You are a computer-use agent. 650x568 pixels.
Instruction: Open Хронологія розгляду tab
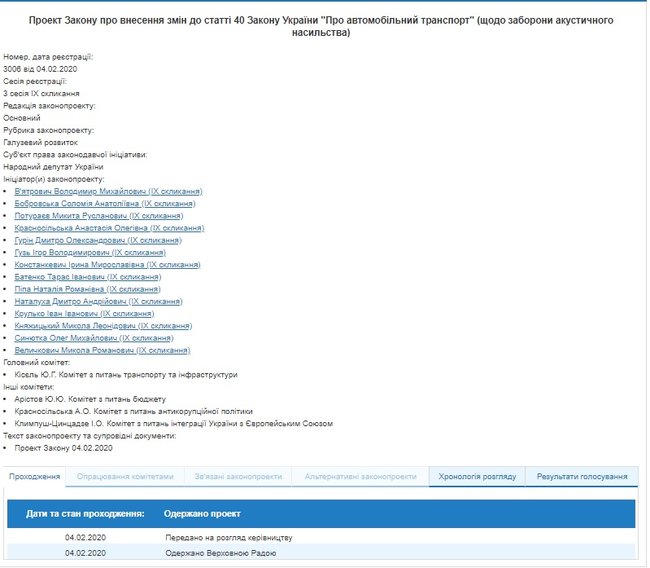[x=477, y=476]
